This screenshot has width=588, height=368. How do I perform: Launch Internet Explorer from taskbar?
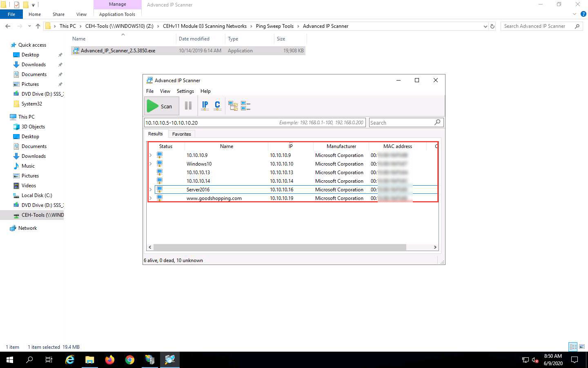[x=70, y=360]
